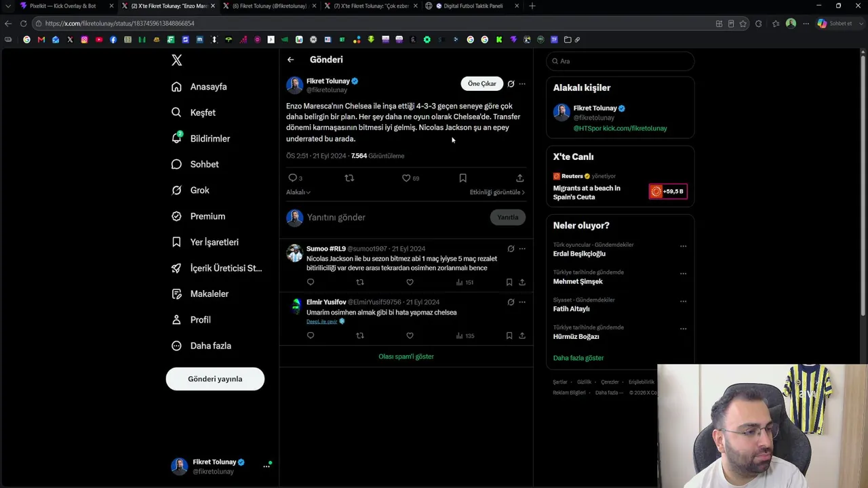This screenshot has width=868, height=488.
Task: Open Makaleler in sidebar
Action: click(200, 294)
